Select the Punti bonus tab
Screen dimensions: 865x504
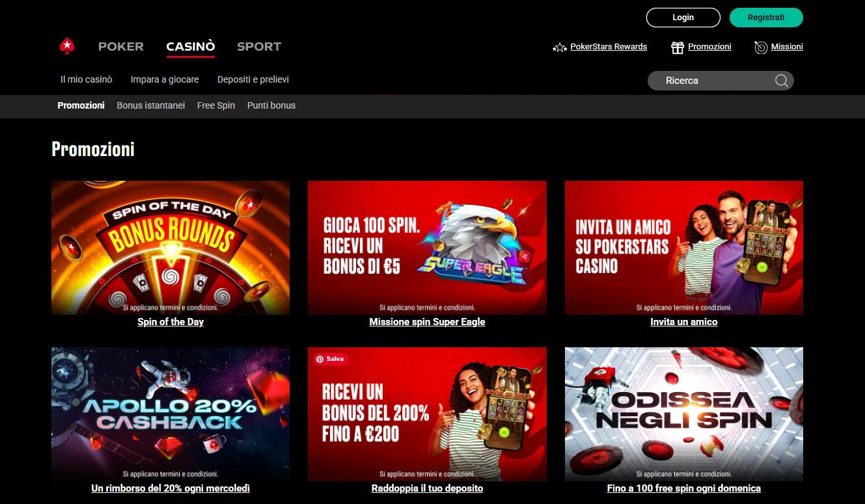pos(271,105)
